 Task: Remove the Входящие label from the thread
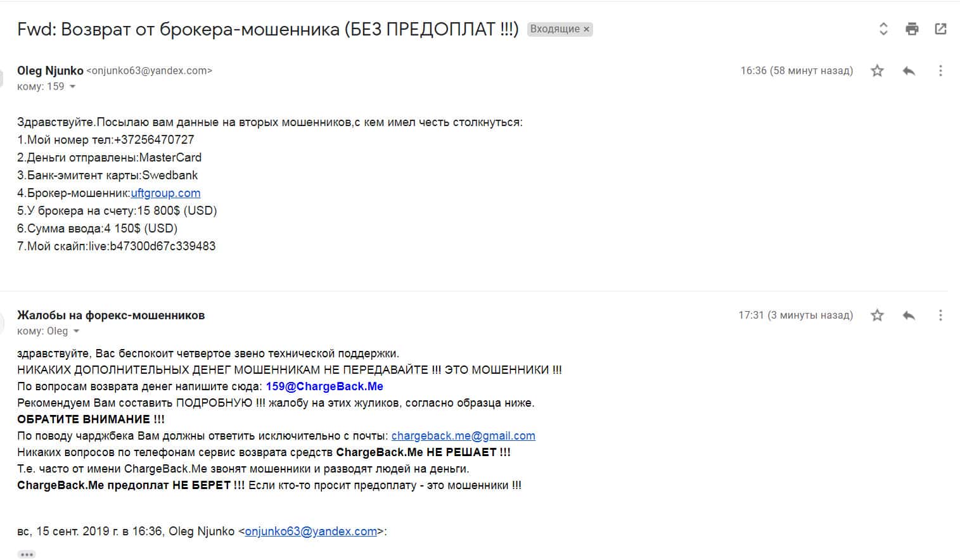pyautogui.click(x=587, y=29)
